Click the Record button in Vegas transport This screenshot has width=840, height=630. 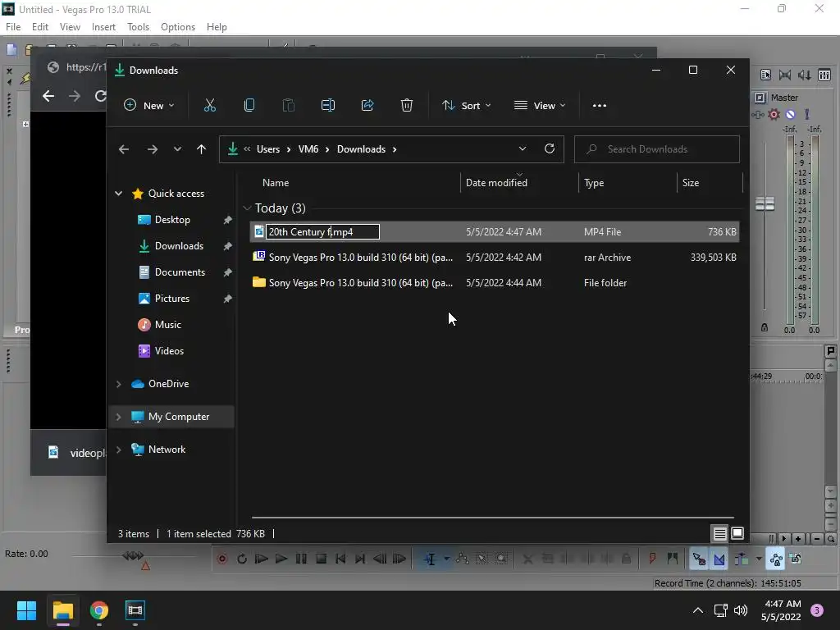[x=221, y=559]
